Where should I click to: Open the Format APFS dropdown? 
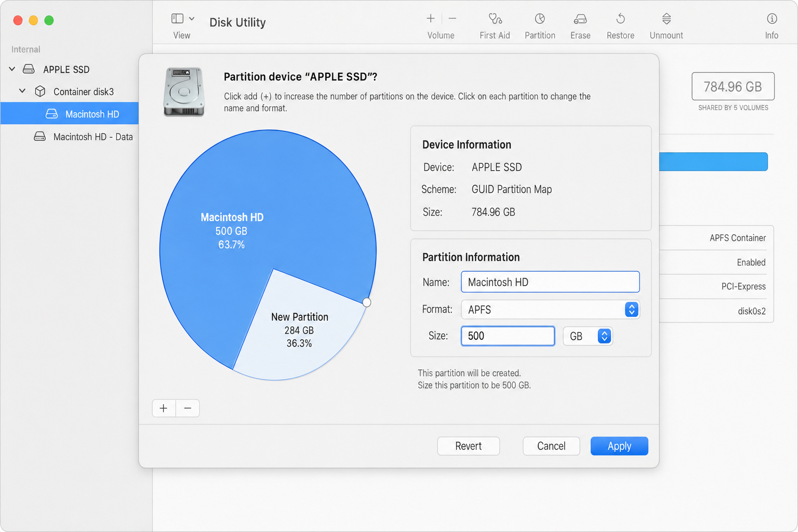pos(550,310)
